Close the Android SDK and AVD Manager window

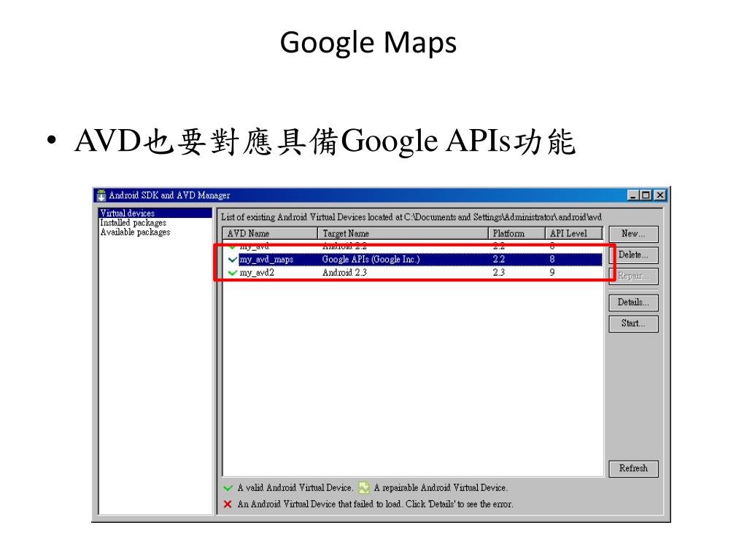[659, 195]
